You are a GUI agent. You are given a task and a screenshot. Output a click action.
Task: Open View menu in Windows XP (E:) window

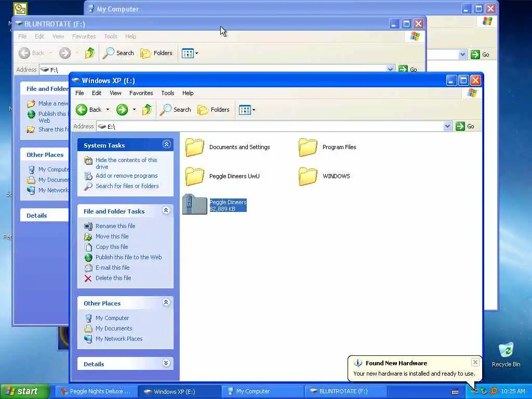tap(115, 93)
